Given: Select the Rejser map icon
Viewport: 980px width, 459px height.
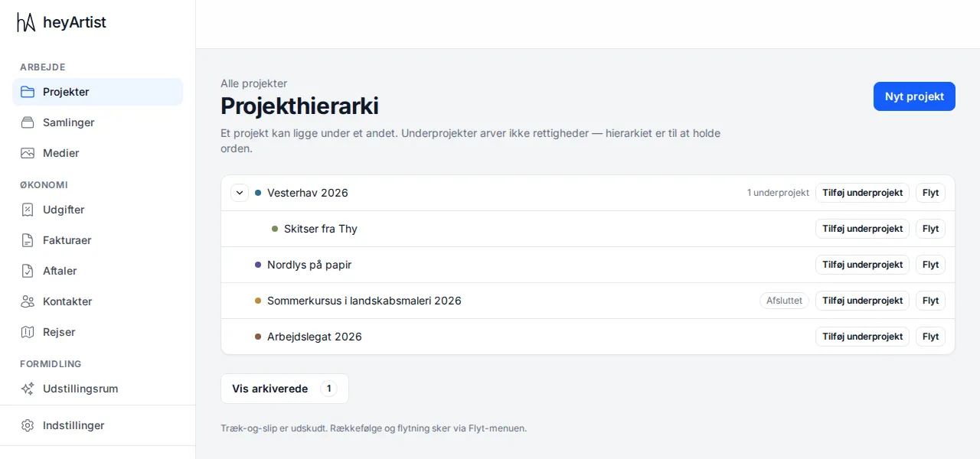Looking at the screenshot, I should (28, 332).
